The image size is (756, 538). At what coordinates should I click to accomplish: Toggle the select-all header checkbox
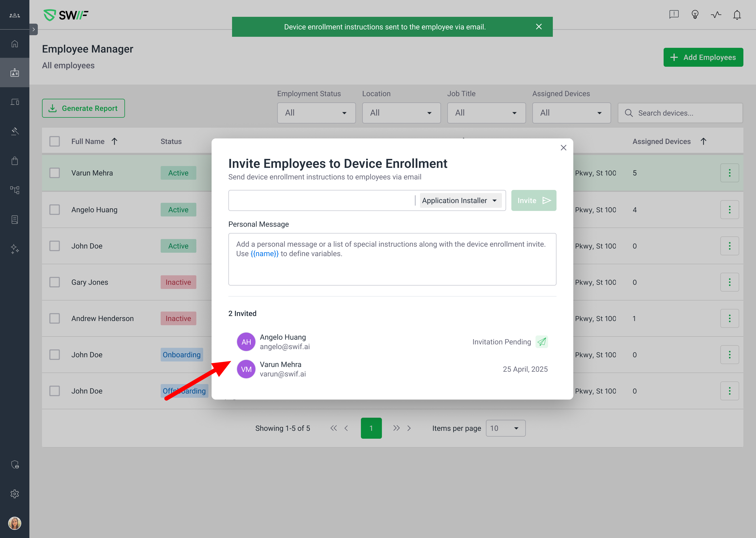tap(55, 141)
